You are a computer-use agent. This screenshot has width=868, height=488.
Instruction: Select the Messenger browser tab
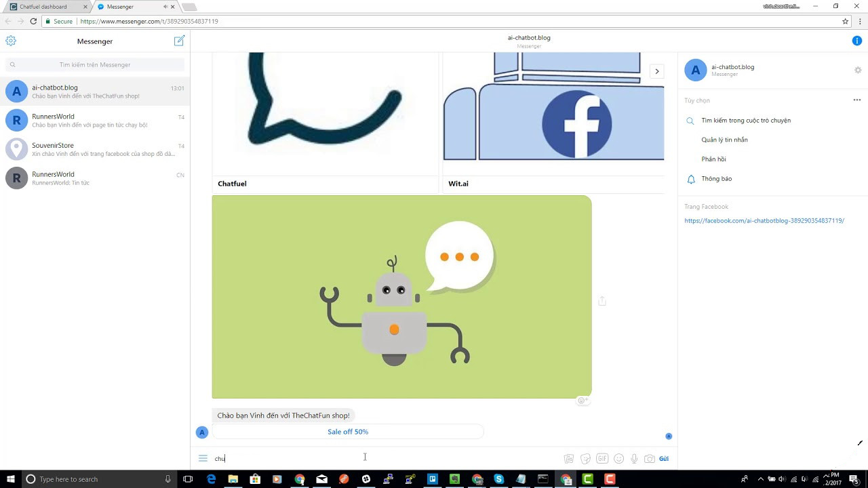pos(136,7)
